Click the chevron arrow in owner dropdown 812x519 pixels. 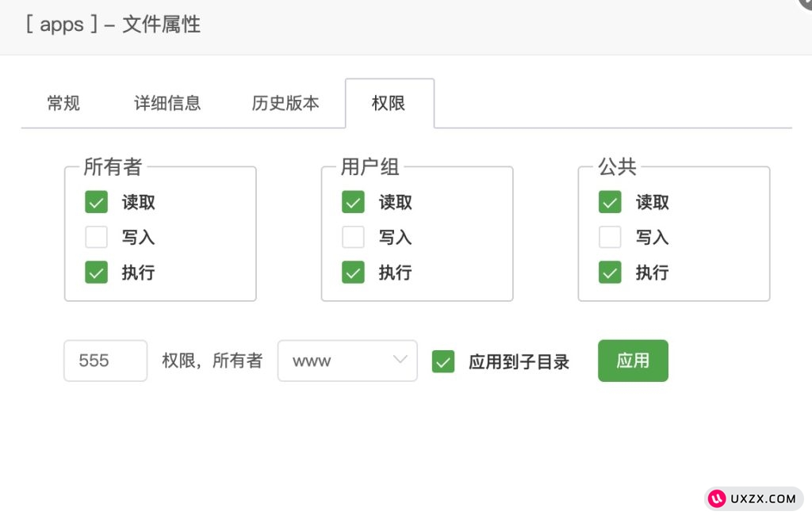tap(400, 360)
